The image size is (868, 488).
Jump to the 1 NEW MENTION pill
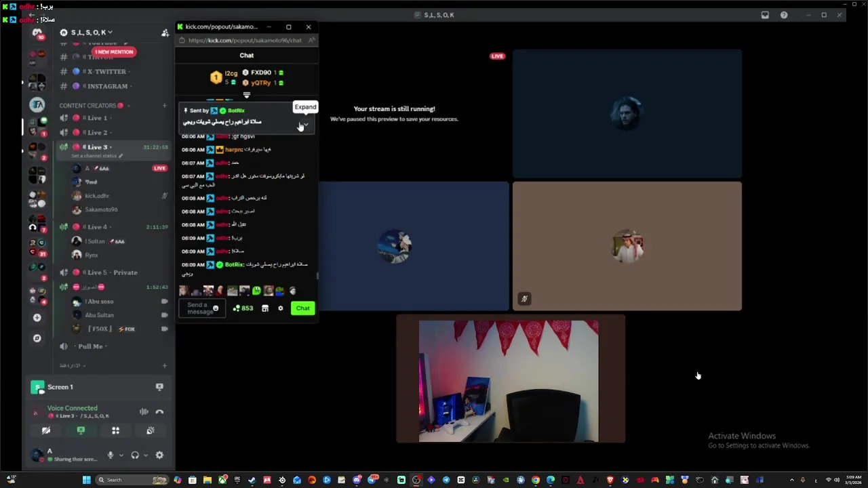coord(114,52)
